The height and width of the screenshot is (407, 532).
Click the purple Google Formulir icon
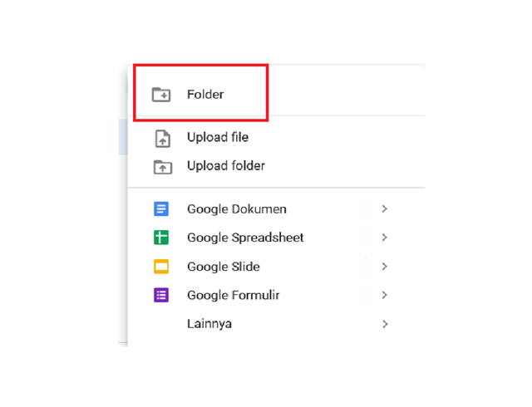click(x=161, y=295)
